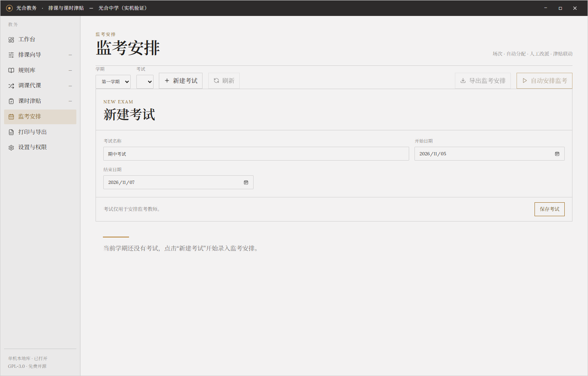This screenshot has height=376, width=588.
Task: Select 监考安排 in the sidebar
Action: click(x=40, y=116)
